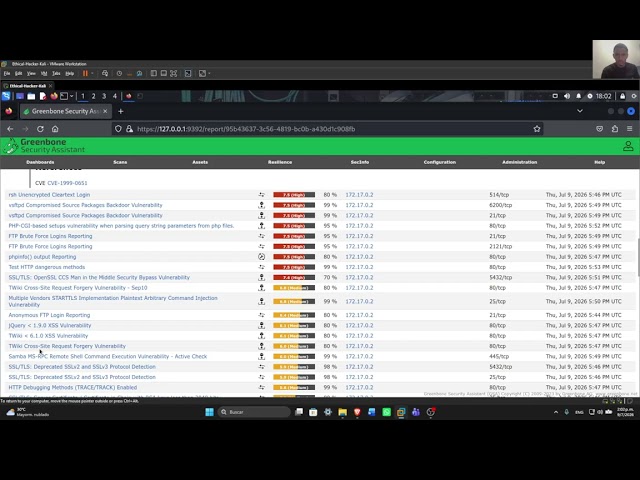
Task: Open the Greenbone SecInfo menu
Action: [x=360, y=162]
